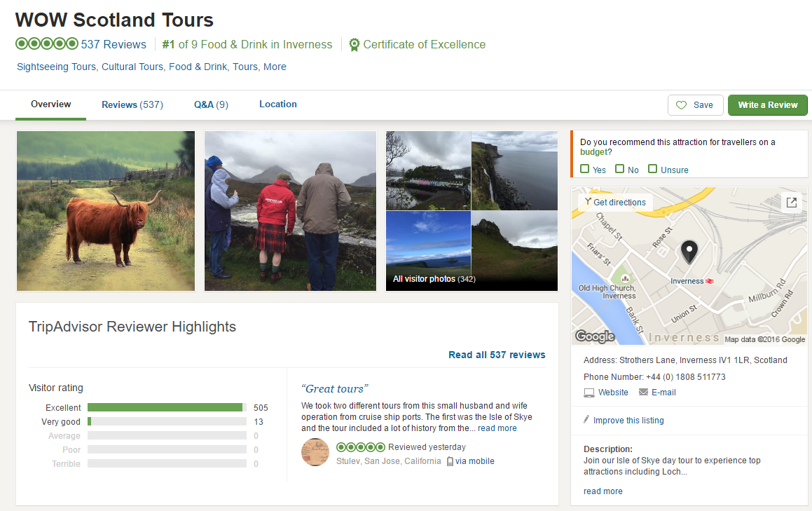Click the Google logo on the map
The width and height of the screenshot is (812, 511).
coord(595,336)
